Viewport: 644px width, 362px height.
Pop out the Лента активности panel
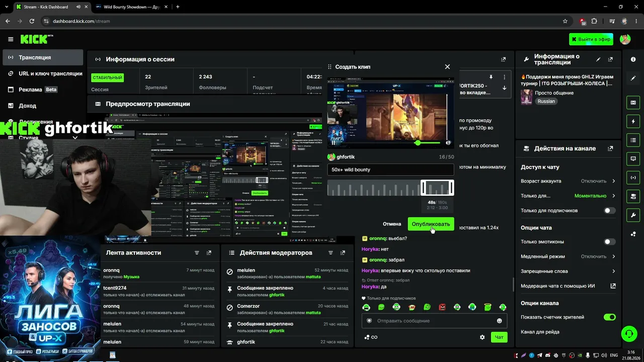coord(209,253)
